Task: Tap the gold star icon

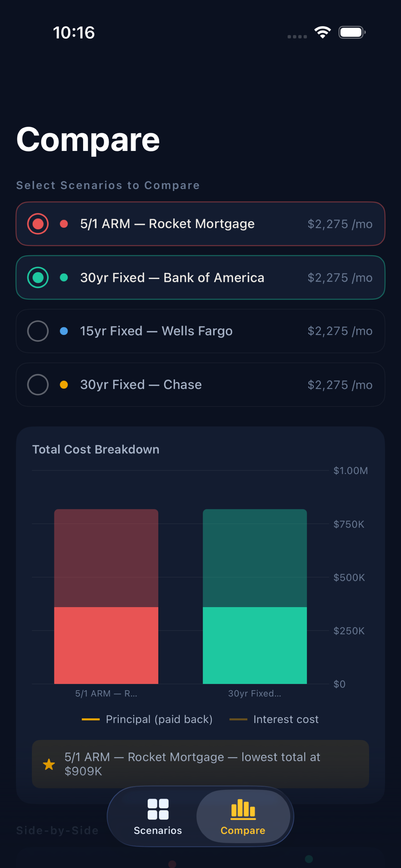Action: tap(49, 764)
